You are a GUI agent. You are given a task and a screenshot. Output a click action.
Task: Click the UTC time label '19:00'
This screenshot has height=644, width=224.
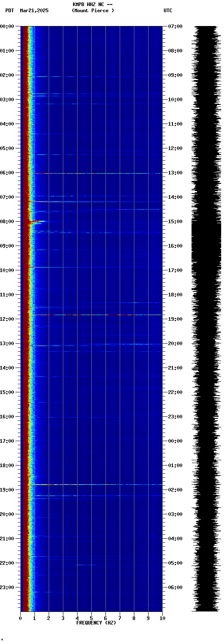pos(175,319)
